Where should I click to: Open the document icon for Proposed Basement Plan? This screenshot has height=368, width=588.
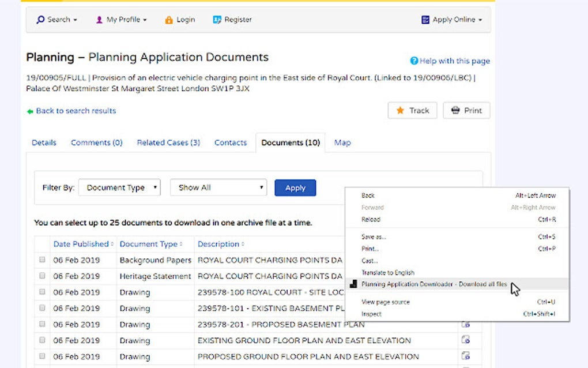coord(465,324)
